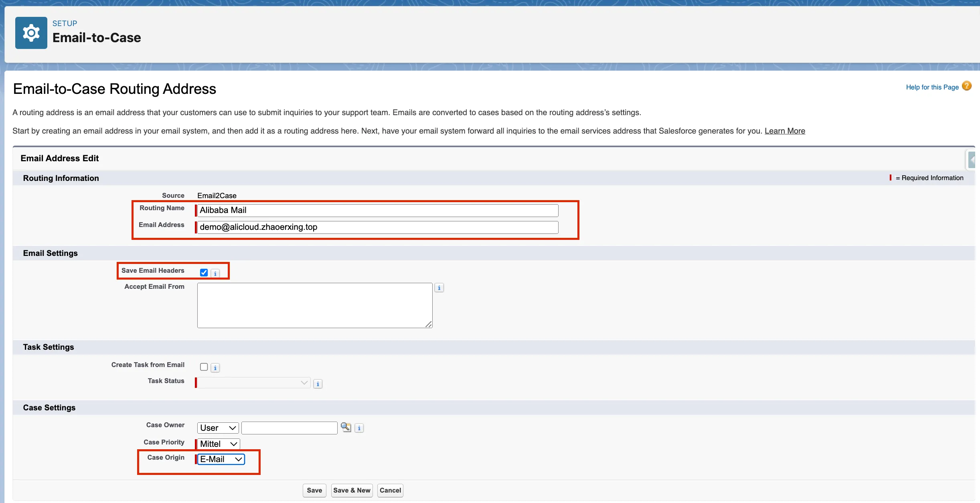This screenshot has height=503, width=980.
Task: Click info icon next to Accept Email From
Action: (439, 288)
